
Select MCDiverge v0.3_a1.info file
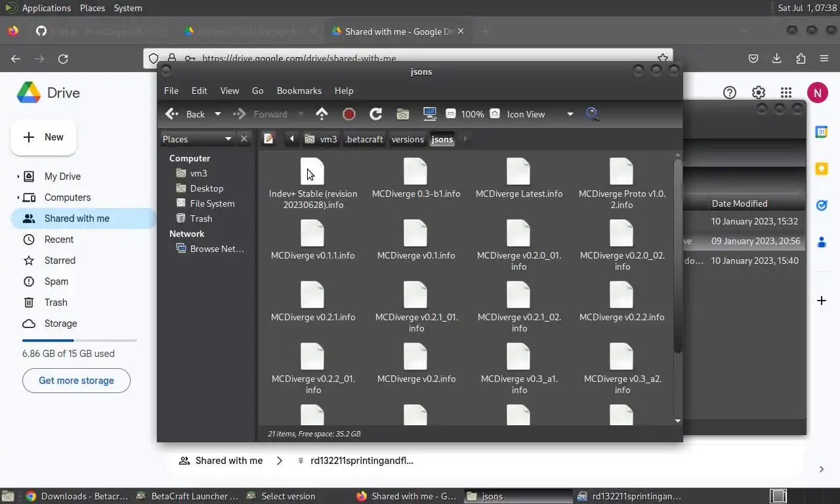[519, 369]
